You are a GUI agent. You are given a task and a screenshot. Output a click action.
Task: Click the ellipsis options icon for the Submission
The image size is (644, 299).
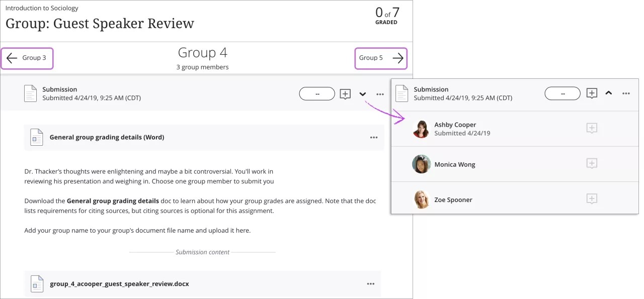[381, 94]
